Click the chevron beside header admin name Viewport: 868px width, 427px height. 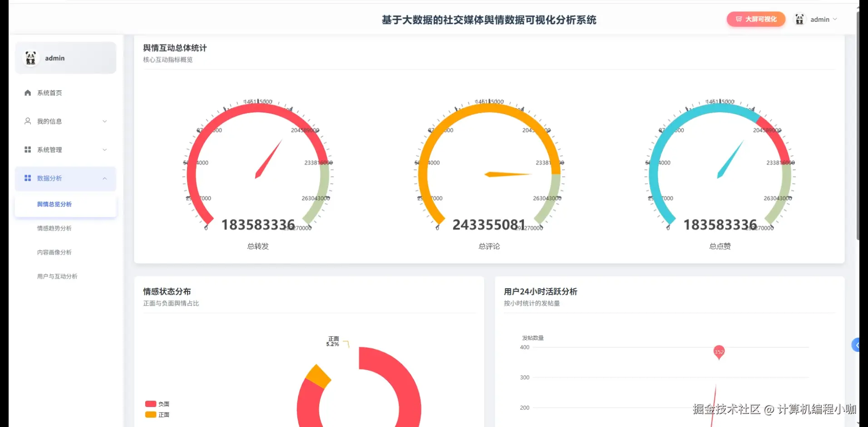[835, 19]
